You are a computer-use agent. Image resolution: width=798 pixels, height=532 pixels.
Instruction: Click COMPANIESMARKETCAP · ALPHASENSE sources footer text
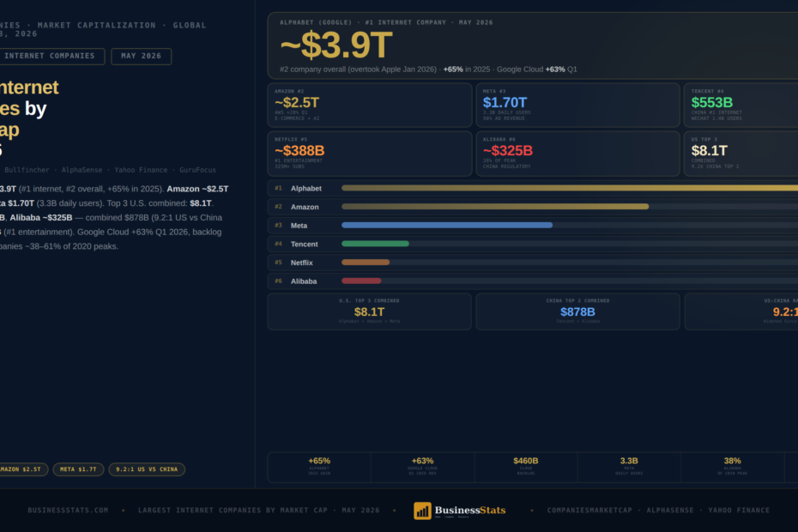pos(620,510)
